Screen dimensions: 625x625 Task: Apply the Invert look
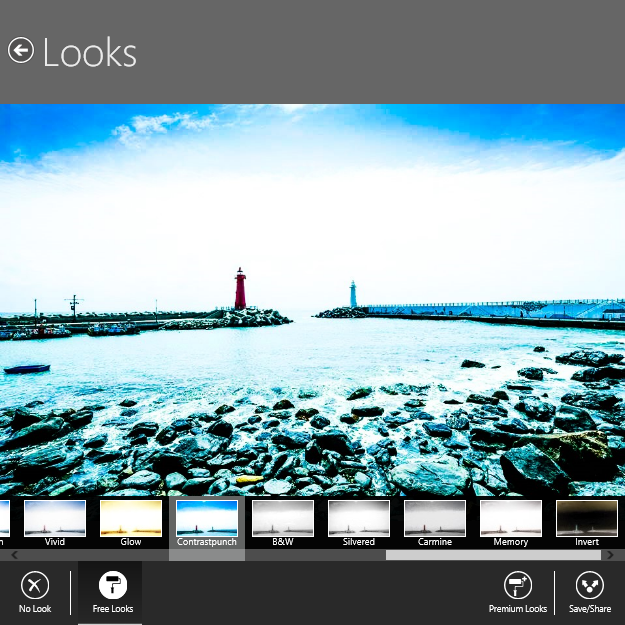[587, 519]
